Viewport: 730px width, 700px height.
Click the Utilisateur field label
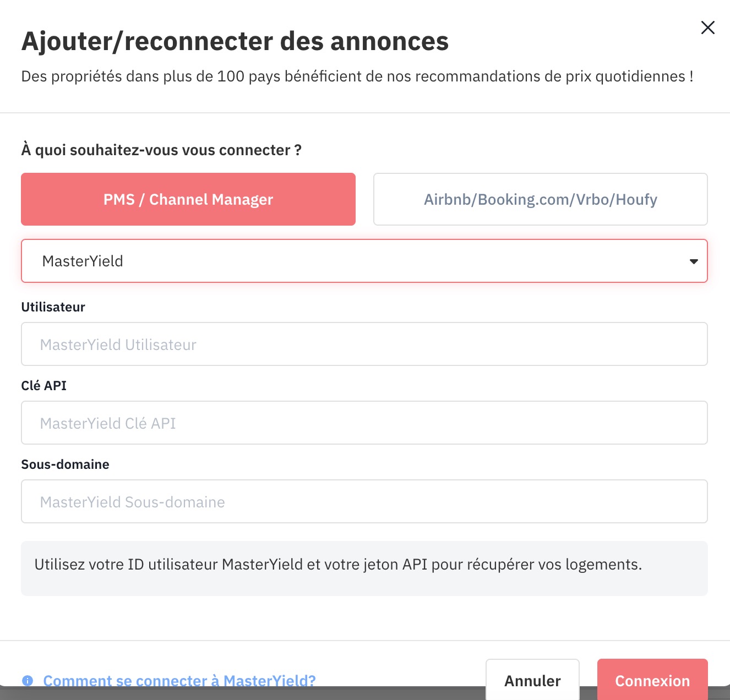(x=53, y=307)
